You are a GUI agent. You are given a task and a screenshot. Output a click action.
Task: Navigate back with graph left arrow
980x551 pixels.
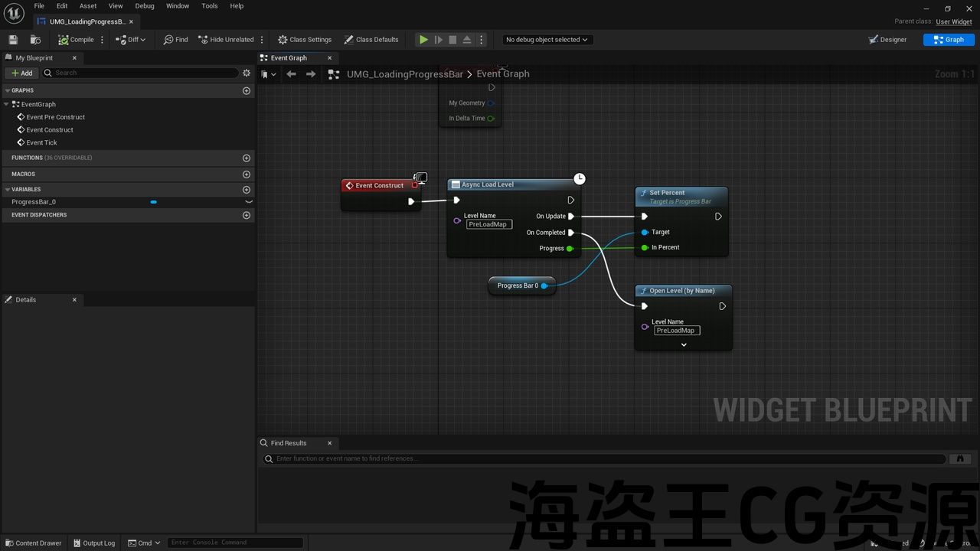pos(291,74)
